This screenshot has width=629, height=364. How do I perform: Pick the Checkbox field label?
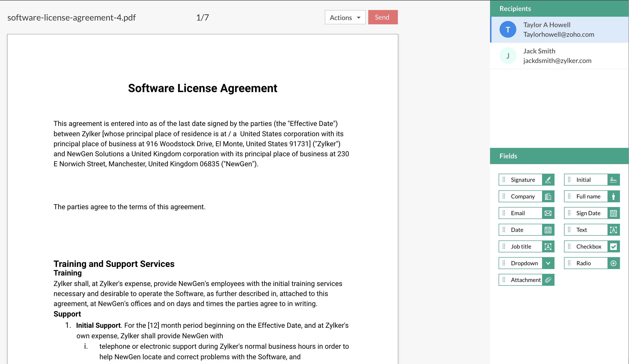click(589, 247)
